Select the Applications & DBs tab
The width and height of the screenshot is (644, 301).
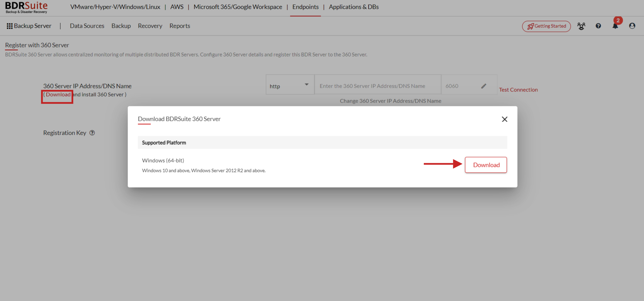(354, 7)
